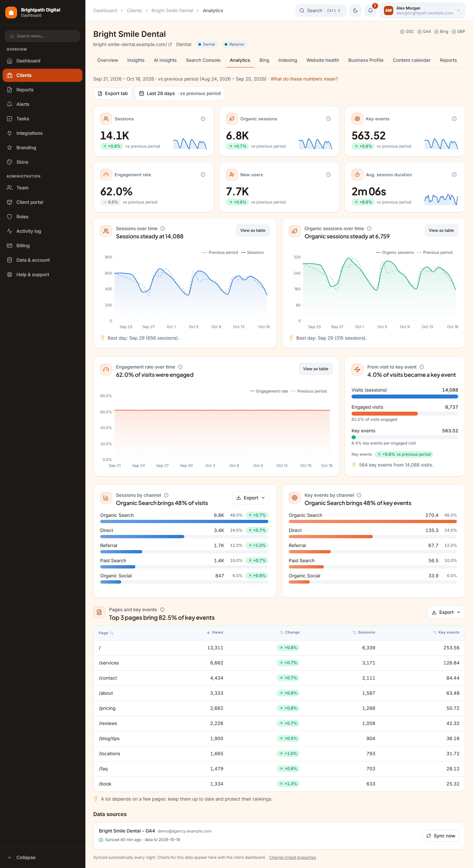This screenshot has height=868, width=473.
Task: Show info for Avg. session duration card
Action: pos(454,175)
